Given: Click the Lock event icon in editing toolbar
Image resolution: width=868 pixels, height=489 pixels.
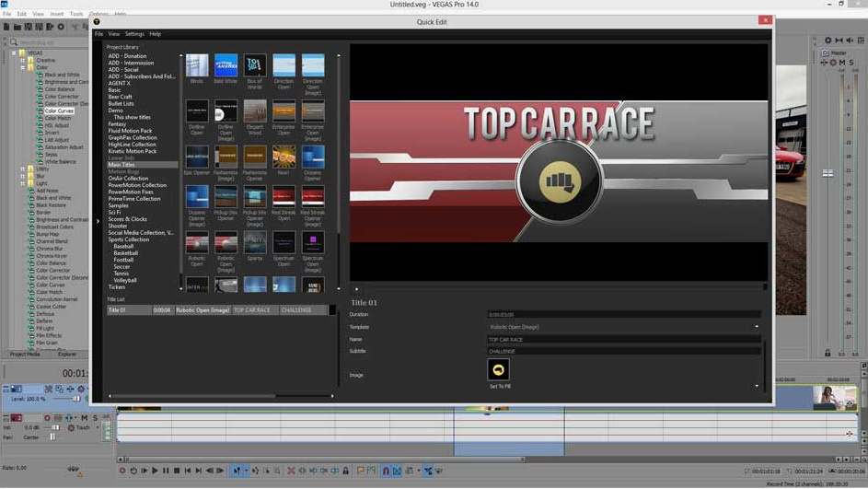Looking at the screenshot, I should coord(346,471).
